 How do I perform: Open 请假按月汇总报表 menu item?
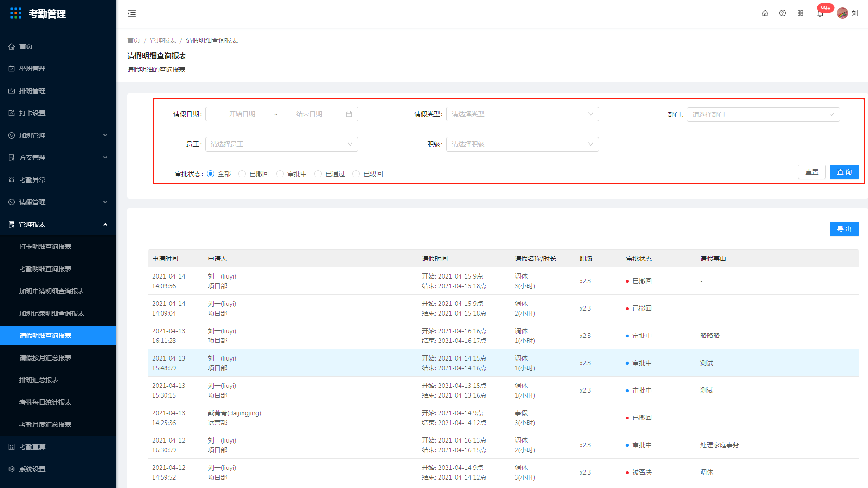pyautogui.click(x=58, y=358)
